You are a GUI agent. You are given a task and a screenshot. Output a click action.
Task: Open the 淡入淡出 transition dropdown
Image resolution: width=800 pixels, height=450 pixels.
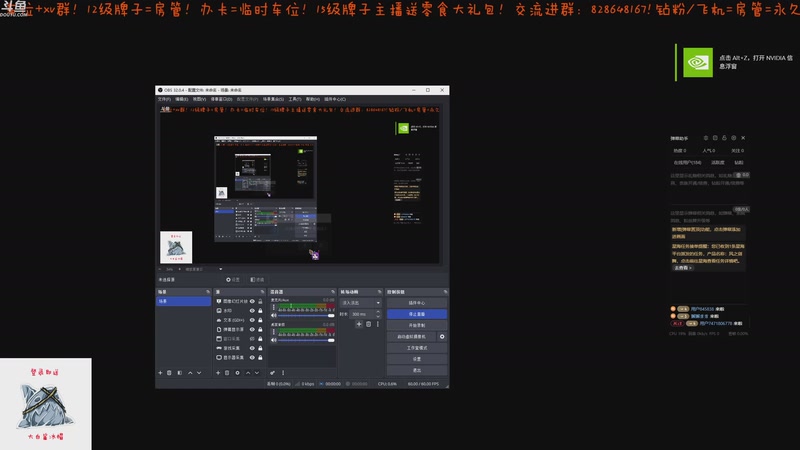pos(360,303)
